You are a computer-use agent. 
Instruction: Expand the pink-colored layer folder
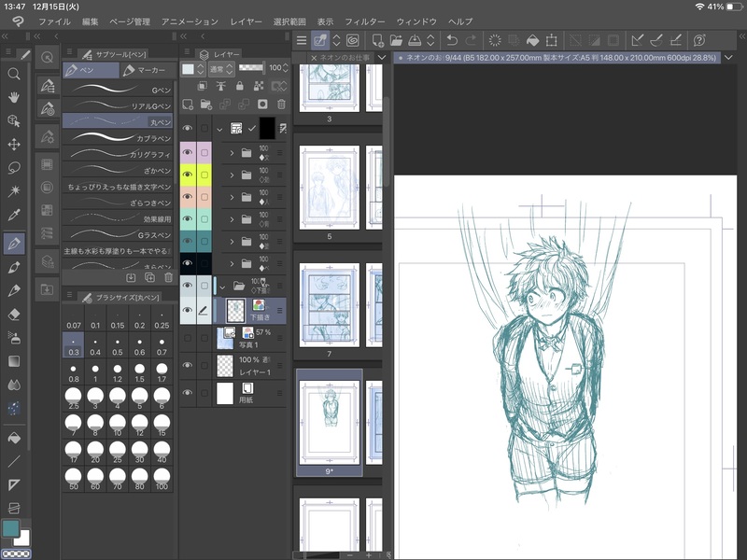[231, 151]
